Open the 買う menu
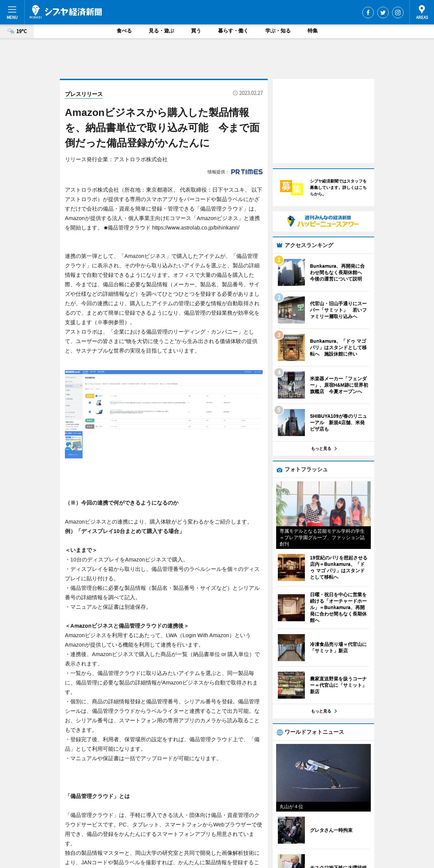The image size is (434, 868). (x=196, y=31)
